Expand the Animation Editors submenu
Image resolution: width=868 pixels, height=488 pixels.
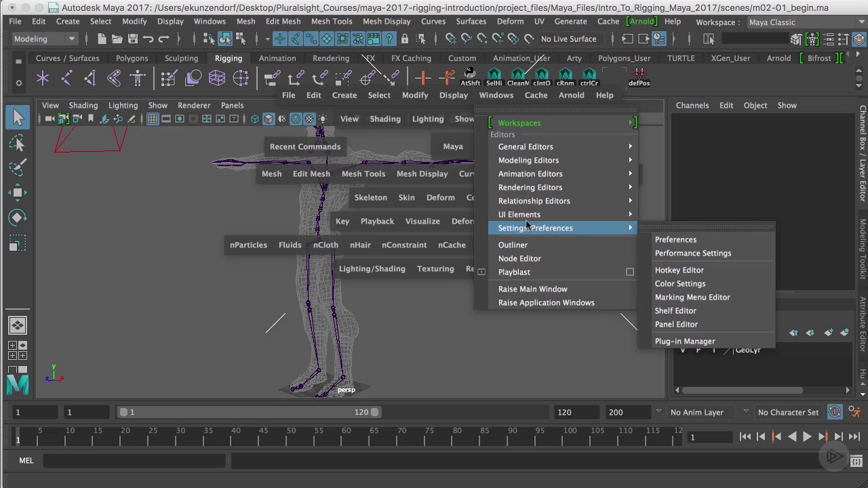(562, 174)
